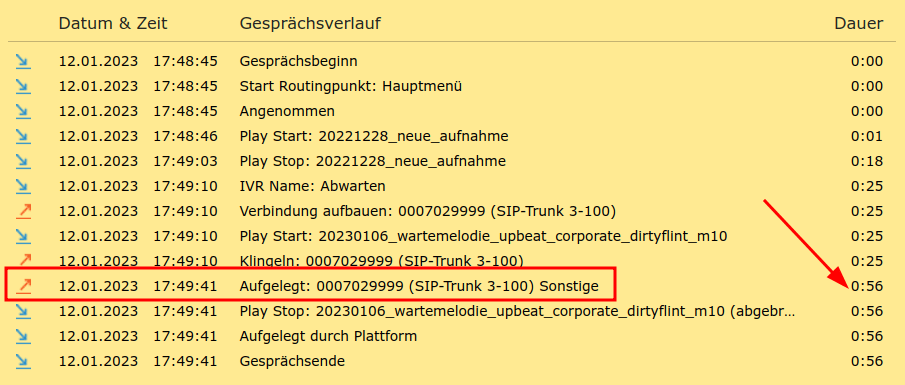Click the arrow icon on the Angenommen row
This screenshot has height=385, width=905.
point(23,111)
